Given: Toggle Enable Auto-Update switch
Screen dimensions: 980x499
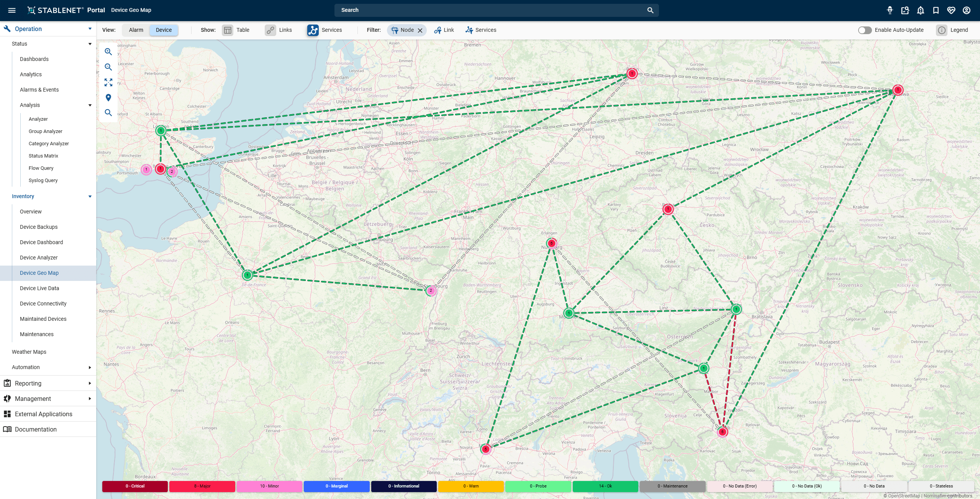Looking at the screenshot, I should point(865,30).
